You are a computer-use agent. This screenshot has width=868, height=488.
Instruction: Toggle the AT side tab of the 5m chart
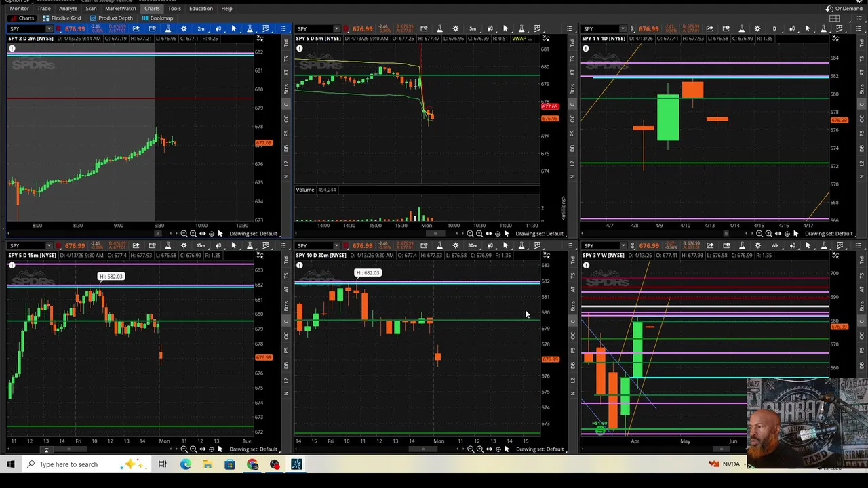click(573, 73)
